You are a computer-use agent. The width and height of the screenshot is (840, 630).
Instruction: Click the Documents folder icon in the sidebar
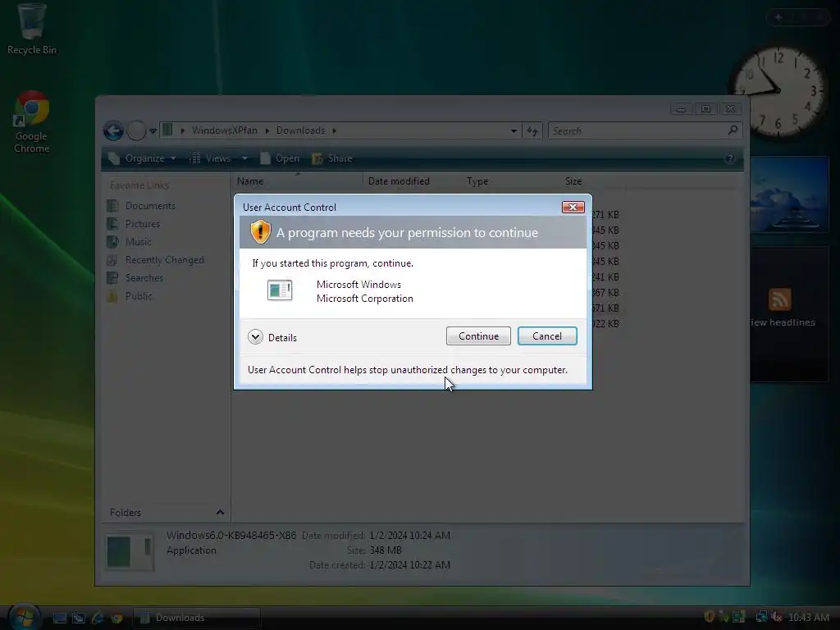112,206
